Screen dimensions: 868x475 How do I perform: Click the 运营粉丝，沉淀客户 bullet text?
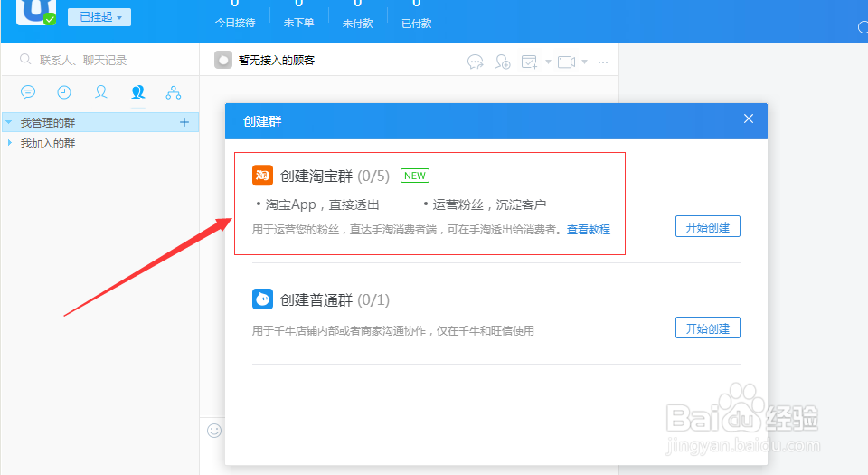(x=489, y=204)
